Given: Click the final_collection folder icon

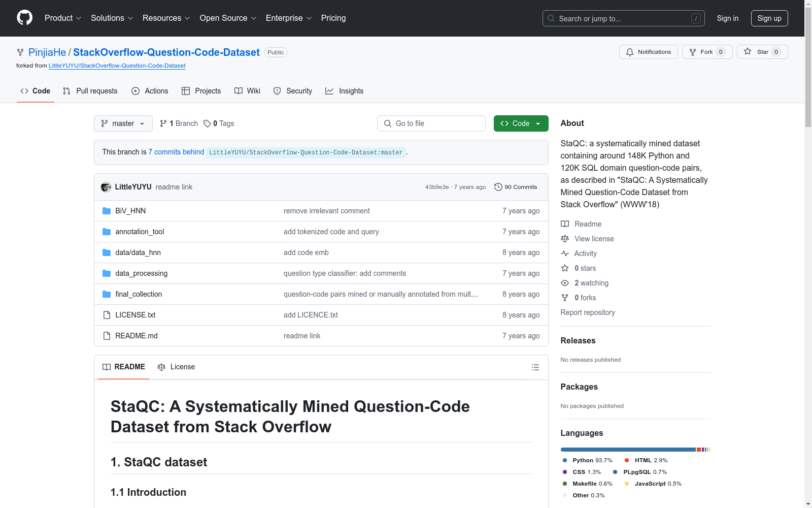Looking at the screenshot, I should (107, 294).
